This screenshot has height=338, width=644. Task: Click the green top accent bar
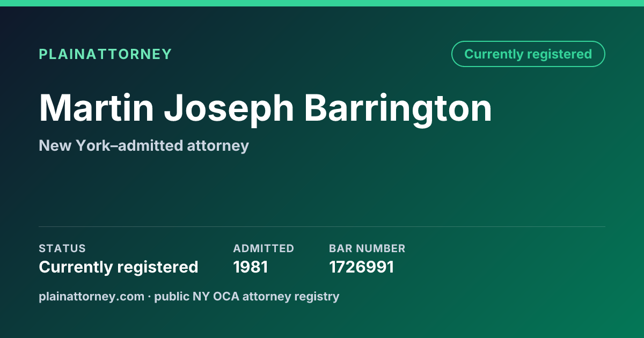(x=322, y=3)
